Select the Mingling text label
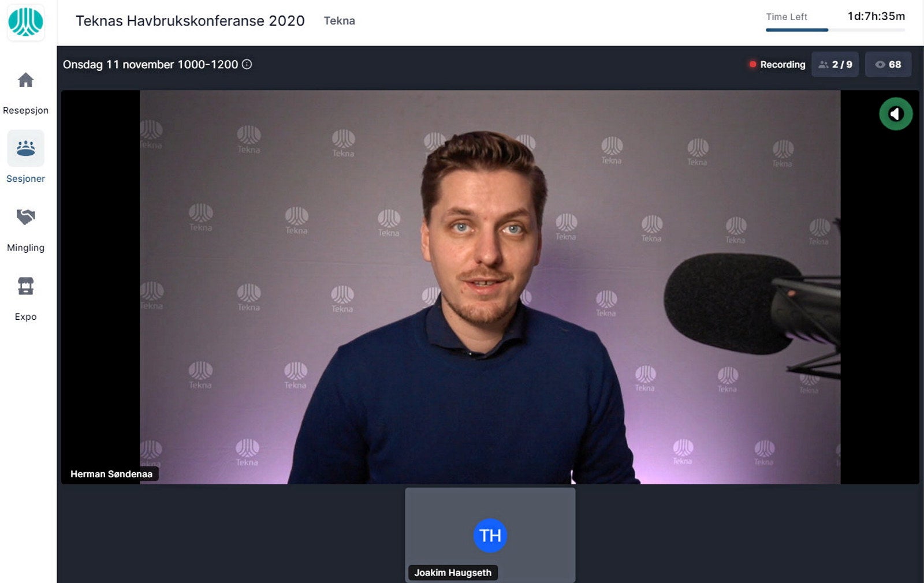 click(x=25, y=248)
